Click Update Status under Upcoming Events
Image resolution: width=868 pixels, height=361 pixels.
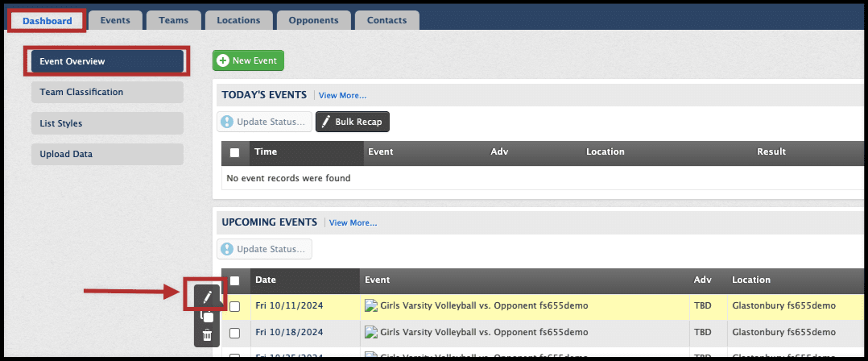coord(264,249)
